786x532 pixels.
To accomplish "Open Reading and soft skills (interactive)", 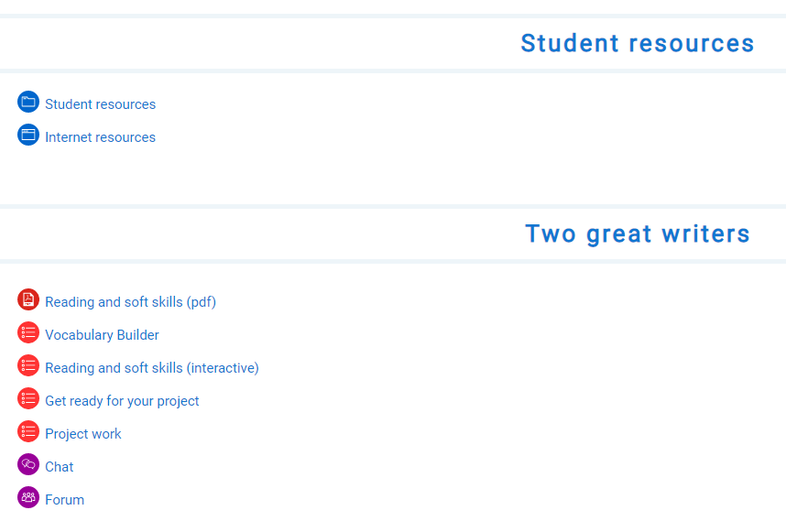I will click(x=152, y=367).
